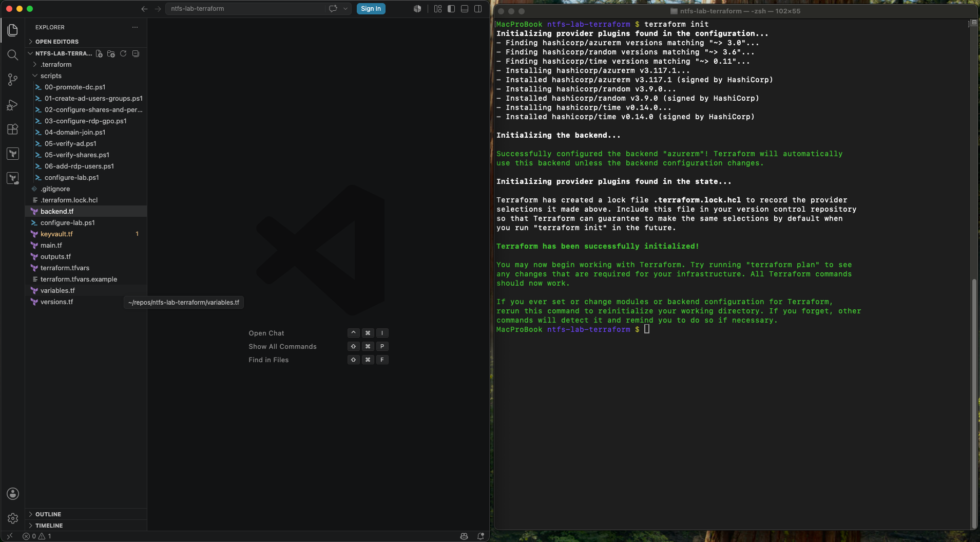980x542 pixels.
Task: Click the Sign In button
Action: click(371, 9)
